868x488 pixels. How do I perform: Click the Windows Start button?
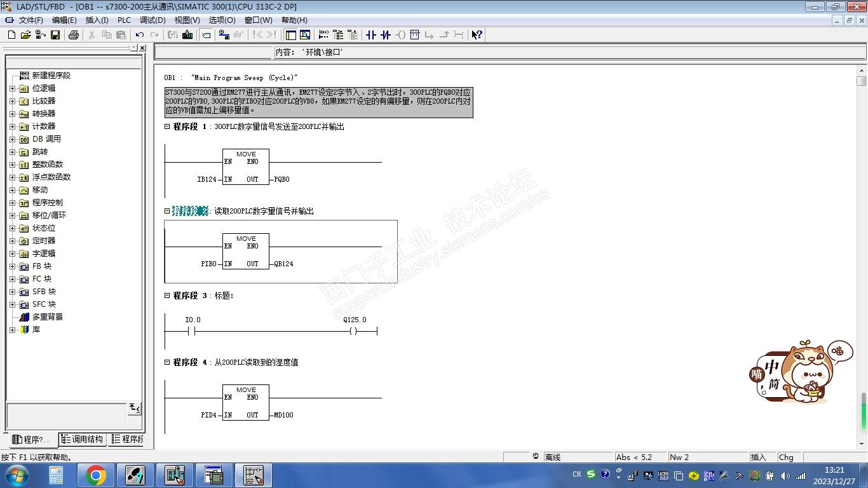click(16, 475)
